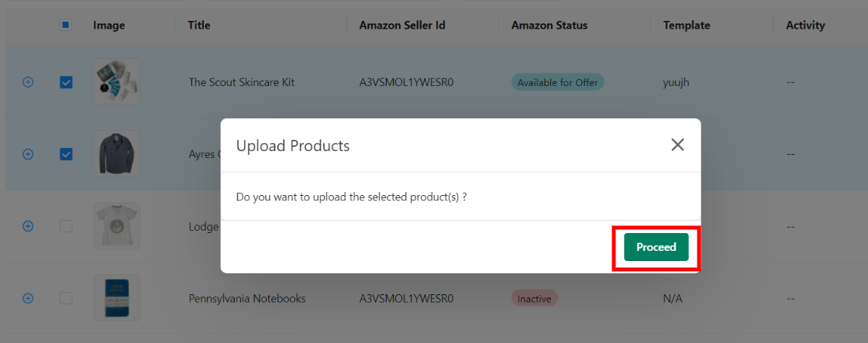Click the Amazon Status column header
This screenshot has height=343, width=868.
(x=549, y=26)
